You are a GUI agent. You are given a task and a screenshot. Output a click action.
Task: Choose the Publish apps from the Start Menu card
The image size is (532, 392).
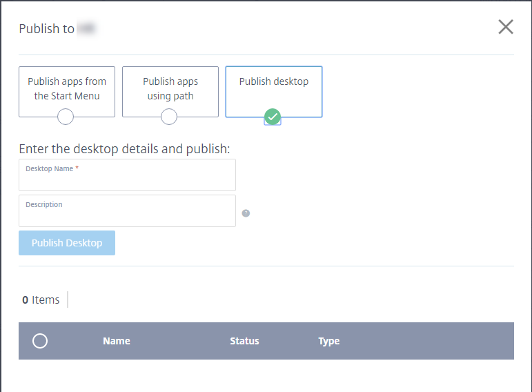67,92
